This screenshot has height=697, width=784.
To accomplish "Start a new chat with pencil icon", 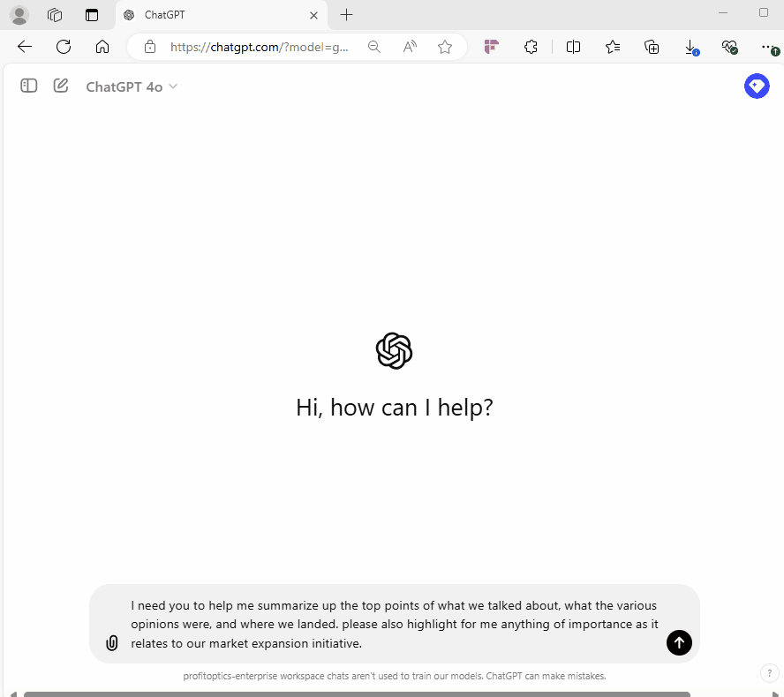I will point(61,86).
